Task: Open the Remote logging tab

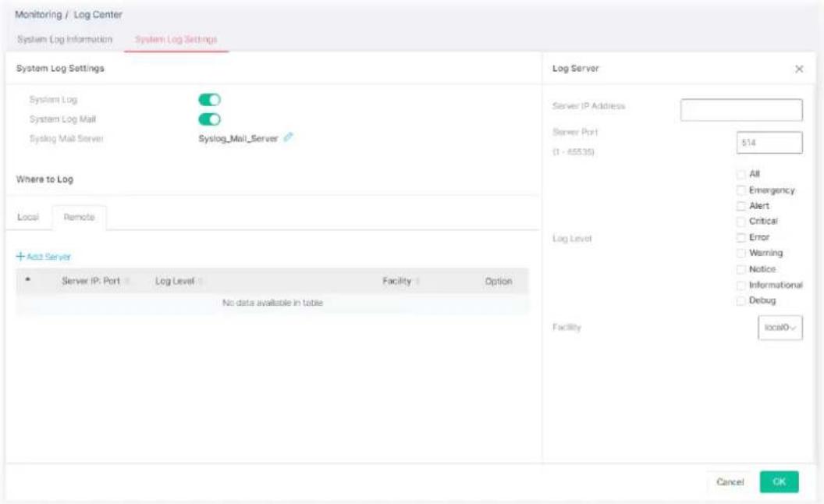Action: (79, 217)
